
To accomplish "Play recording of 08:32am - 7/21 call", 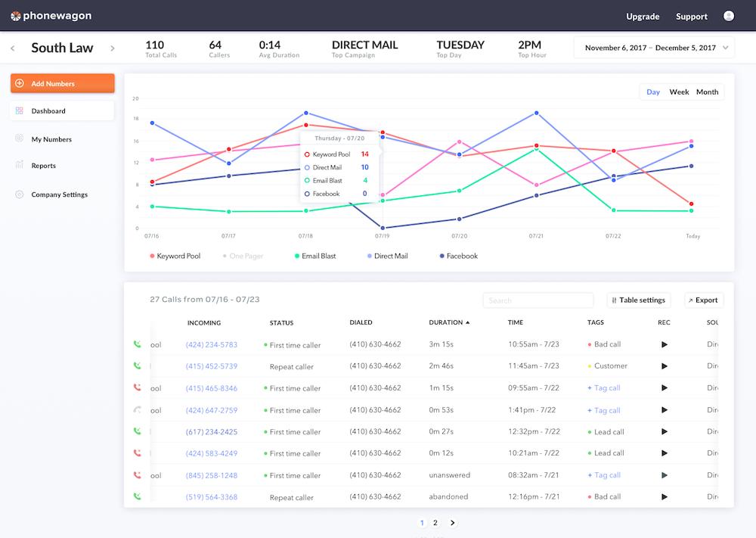I will click(665, 475).
